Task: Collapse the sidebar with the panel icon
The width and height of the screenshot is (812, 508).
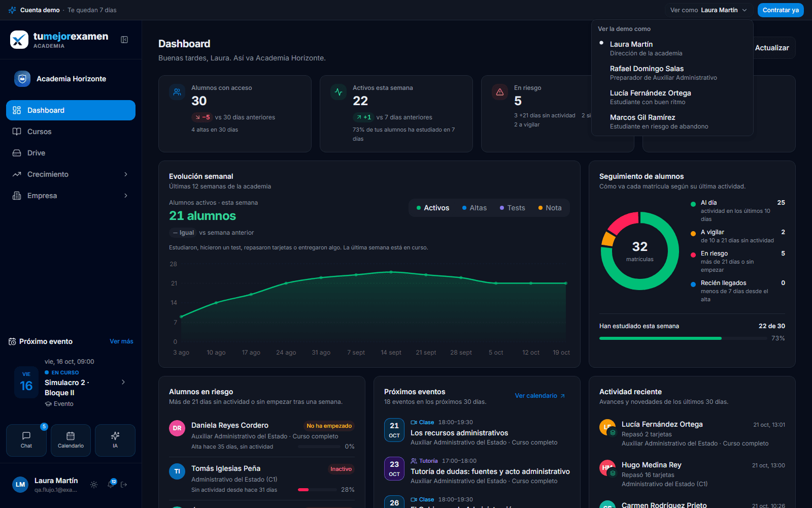Action: click(x=124, y=40)
